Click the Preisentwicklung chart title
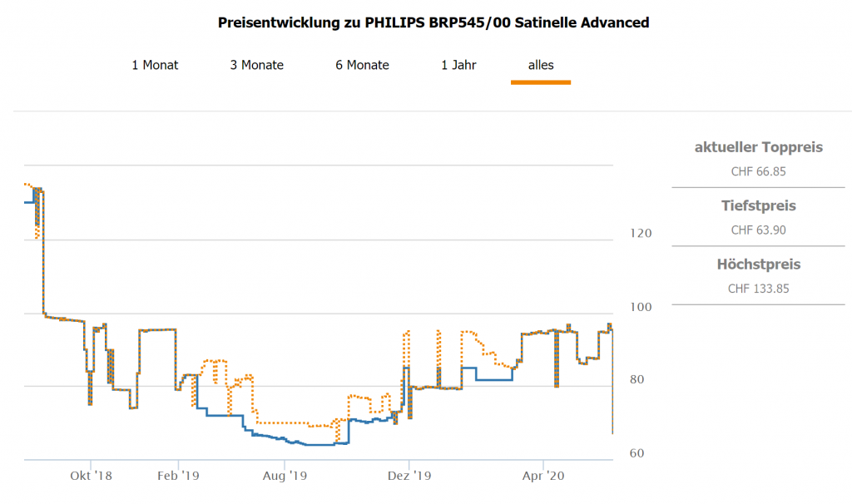The height and width of the screenshot is (504, 852). [x=433, y=22]
